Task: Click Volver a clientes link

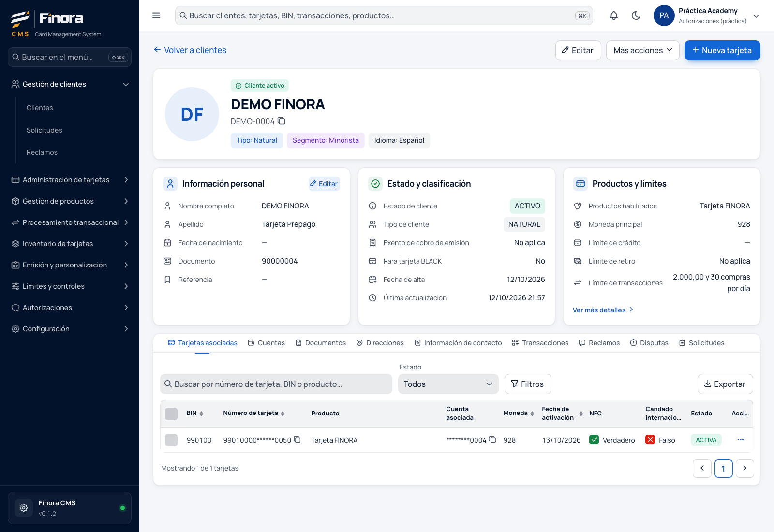Action: point(190,50)
